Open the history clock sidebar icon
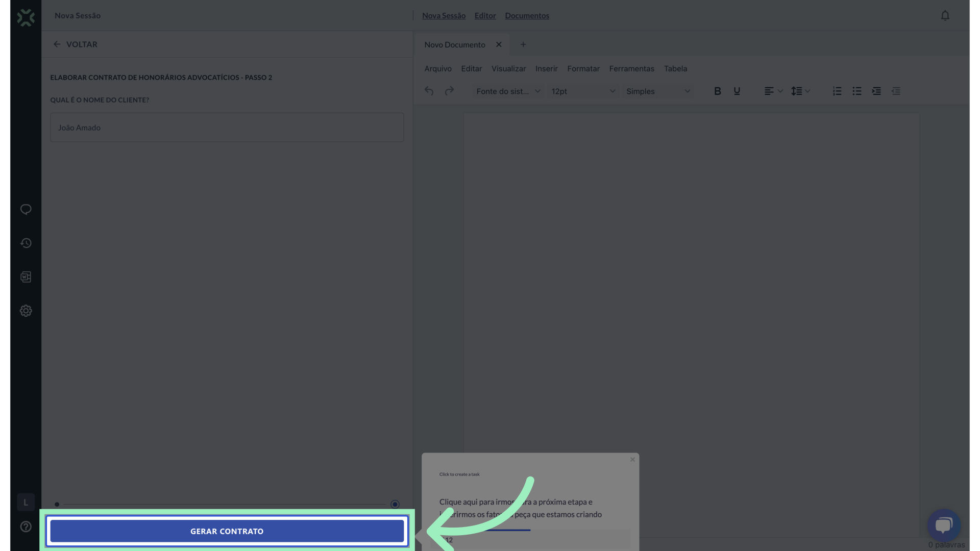 coord(26,243)
